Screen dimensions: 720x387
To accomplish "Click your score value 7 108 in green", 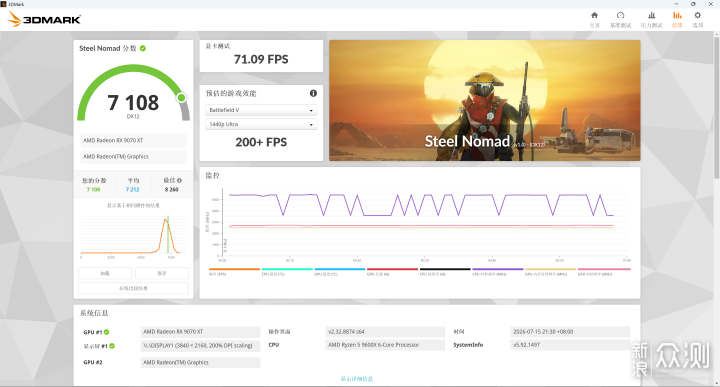I will click(x=93, y=189).
